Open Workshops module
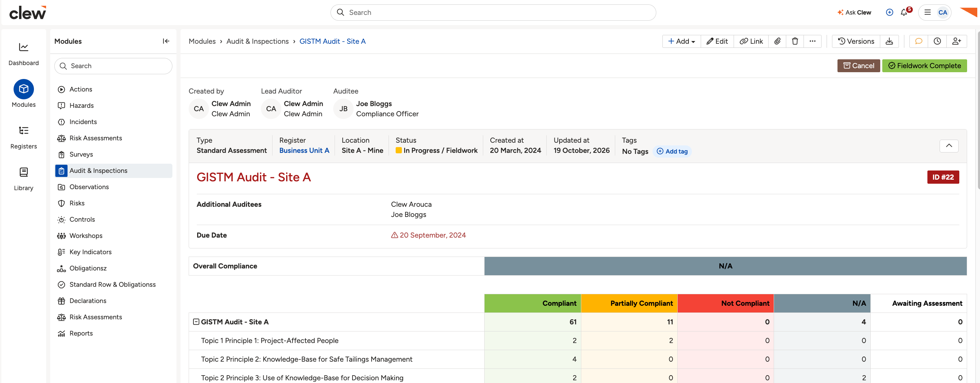 point(113,236)
